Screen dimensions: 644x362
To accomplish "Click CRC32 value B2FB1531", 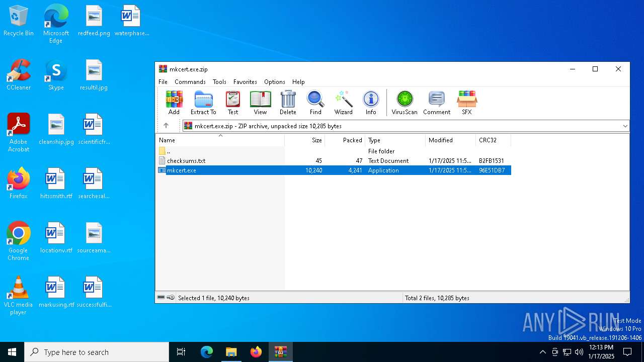I will pyautogui.click(x=491, y=161).
